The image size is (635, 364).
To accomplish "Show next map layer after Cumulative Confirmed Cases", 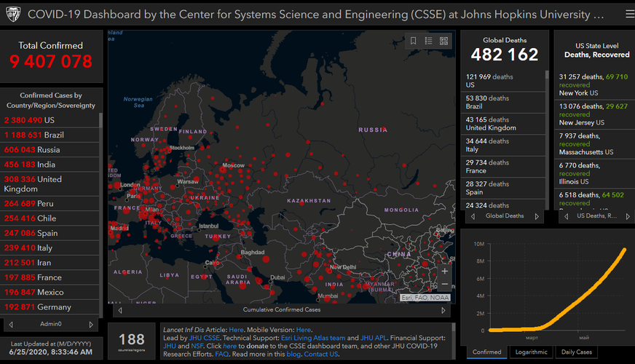I will click(x=443, y=309).
